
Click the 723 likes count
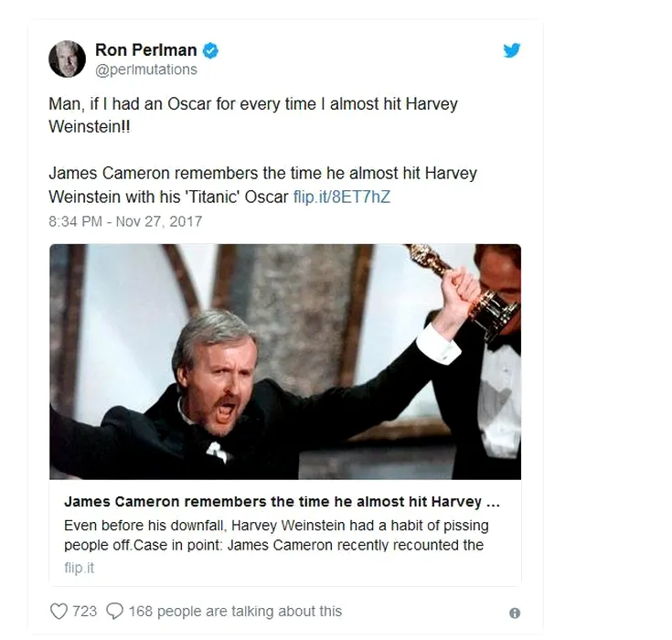coord(84,611)
